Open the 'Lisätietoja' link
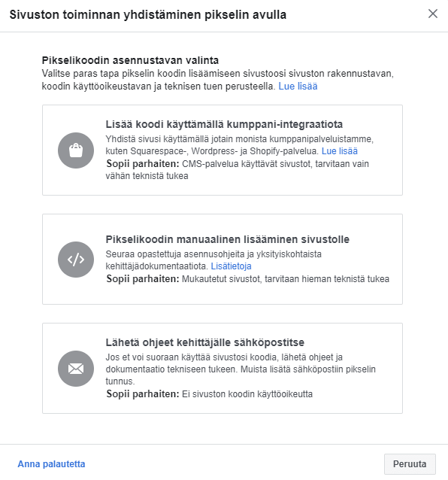The width and height of the screenshot is (448, 480). click(232, 266)
